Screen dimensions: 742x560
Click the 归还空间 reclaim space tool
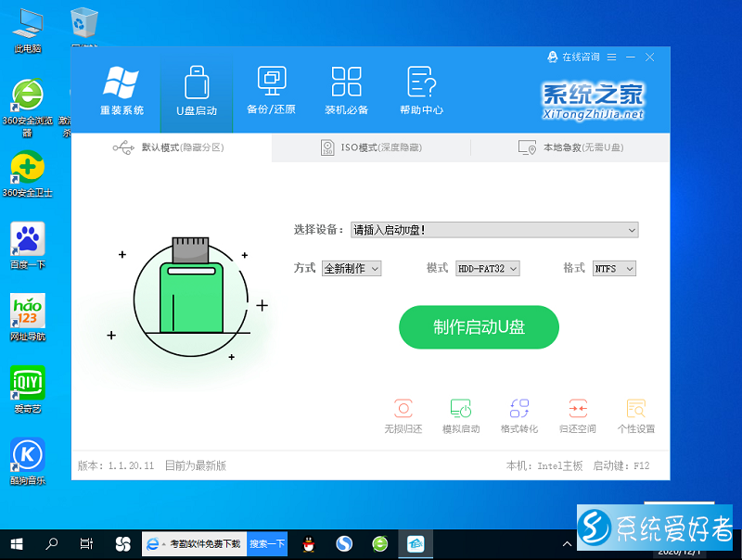(578, 415)
